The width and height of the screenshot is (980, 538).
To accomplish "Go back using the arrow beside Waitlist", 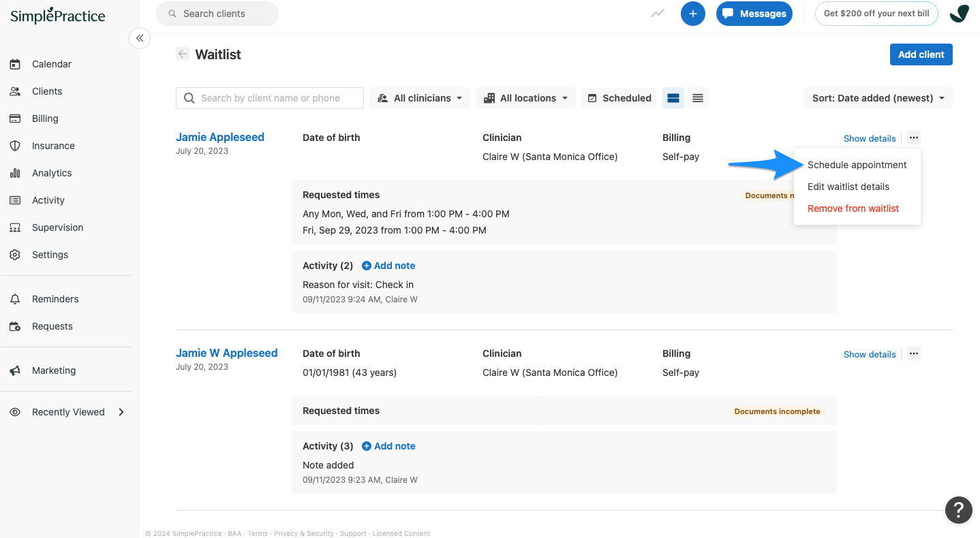I will [183, 54].
